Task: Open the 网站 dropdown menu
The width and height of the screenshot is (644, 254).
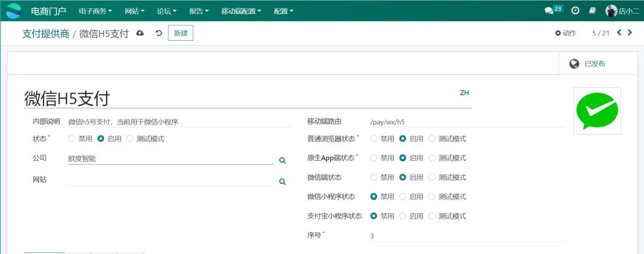Action: (x=135, y=10)
